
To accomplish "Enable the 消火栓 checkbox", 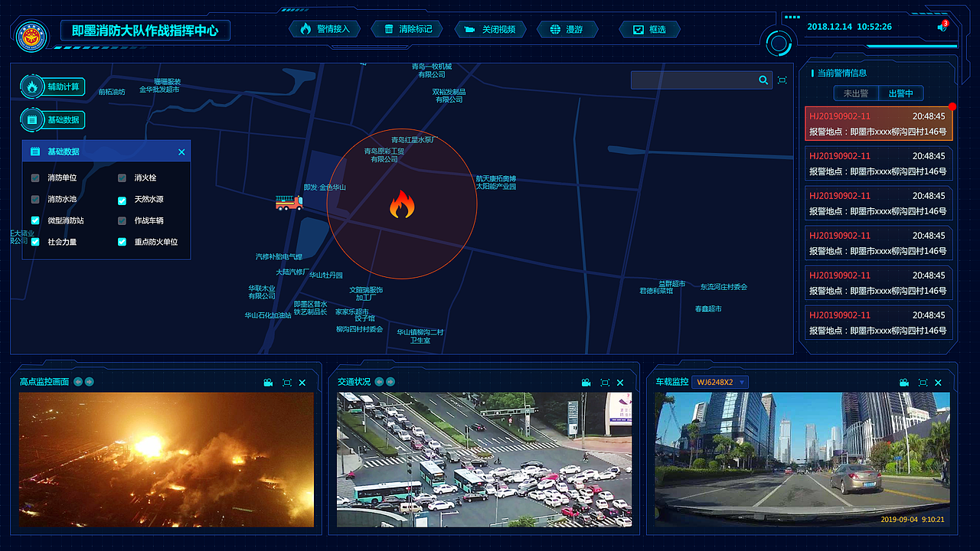I will (x=122, y=178).
